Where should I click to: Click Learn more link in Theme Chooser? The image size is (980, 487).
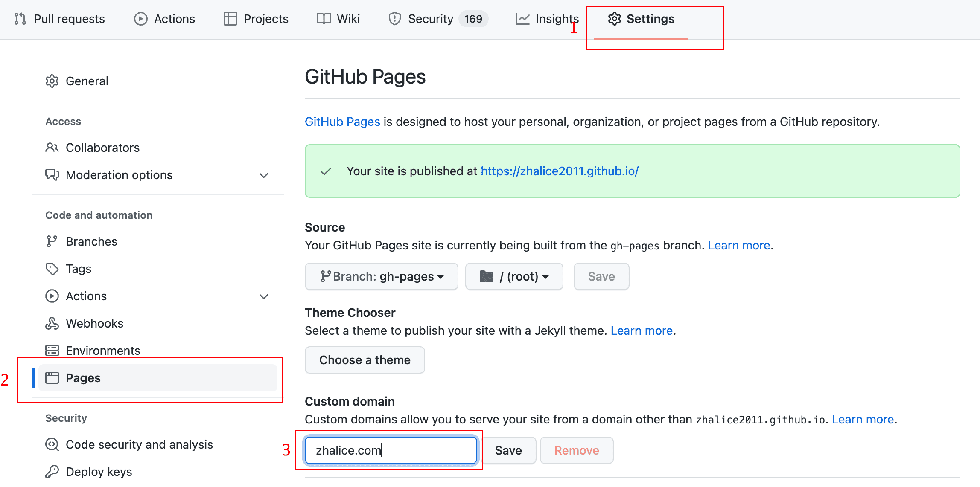tap(642, 330)
